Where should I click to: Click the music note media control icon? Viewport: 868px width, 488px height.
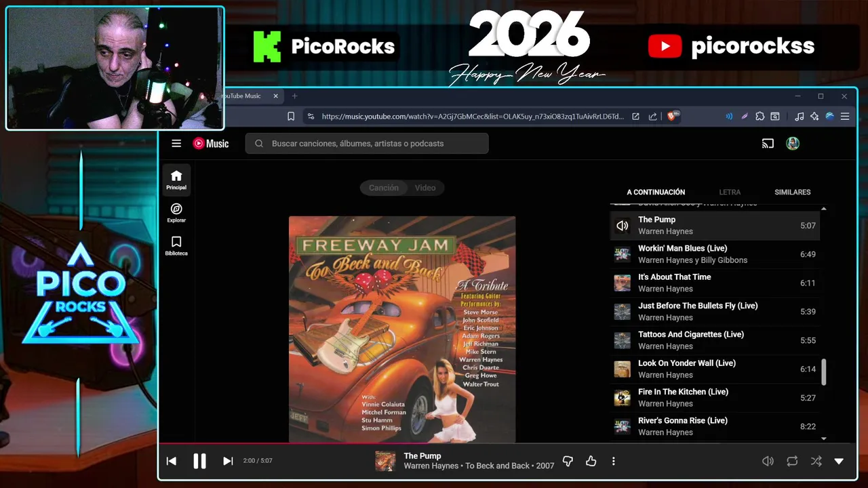point(800,117)
